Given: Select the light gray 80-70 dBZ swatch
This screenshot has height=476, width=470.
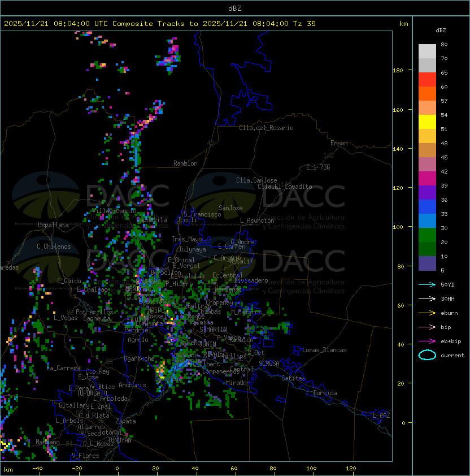Looking at the screenshot, I should tap(427, 51).
